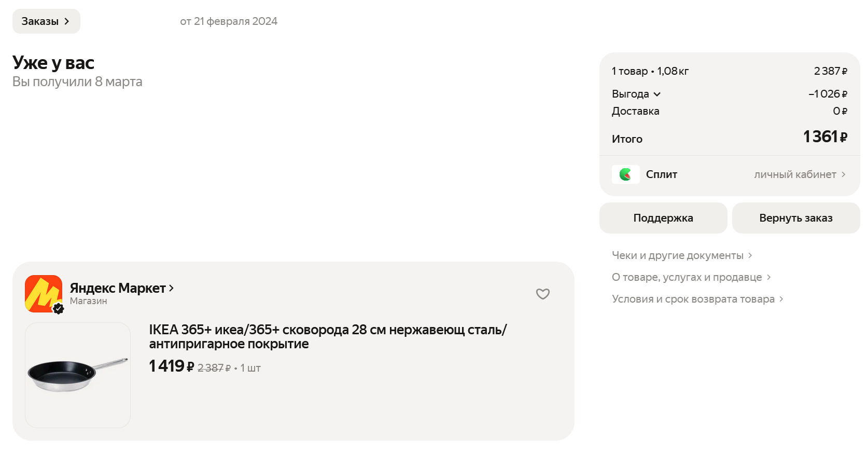The image size is (868, 450).
Task: Click the frying pan product thumbnail
Action: tap(78, 375)
